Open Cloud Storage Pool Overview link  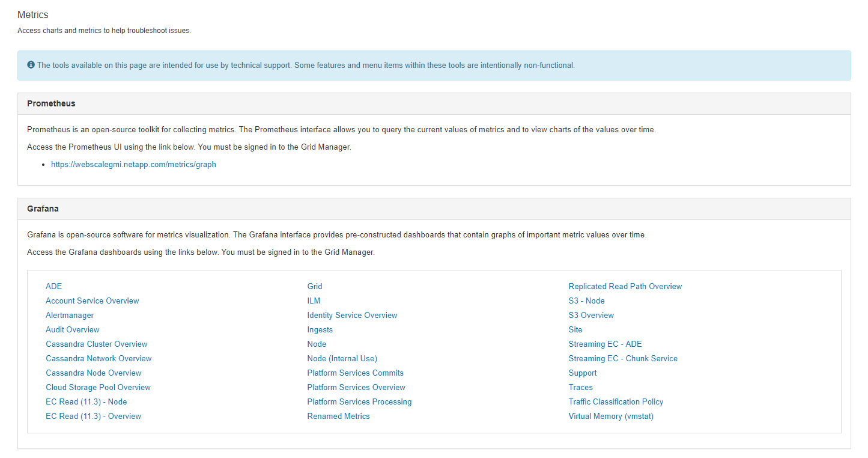point(99,387)
